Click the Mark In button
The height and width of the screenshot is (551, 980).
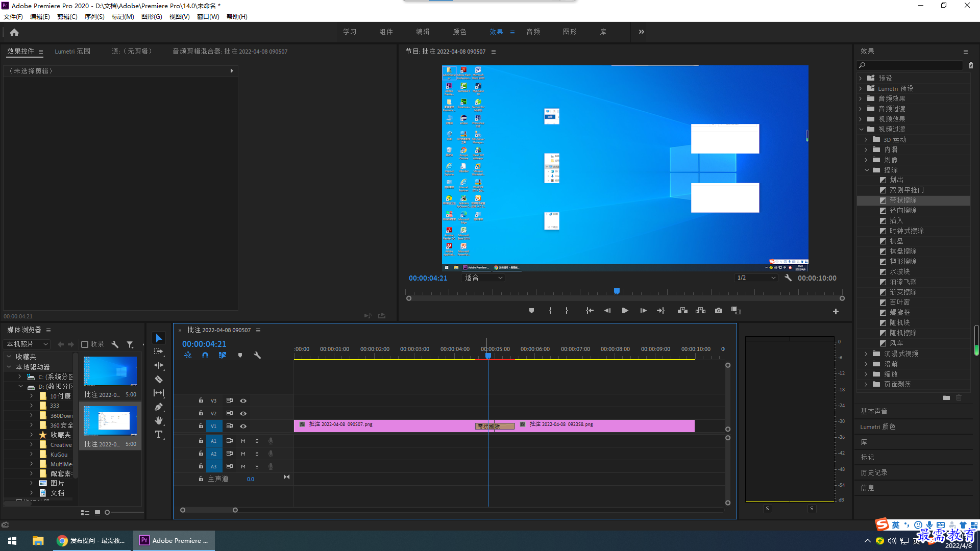(550, 311)
